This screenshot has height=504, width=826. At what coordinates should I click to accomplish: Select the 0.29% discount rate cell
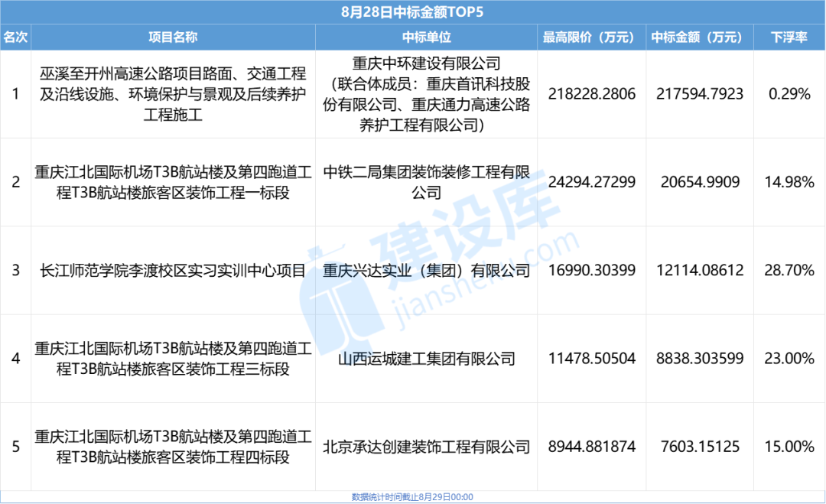(x=788, y=95)
